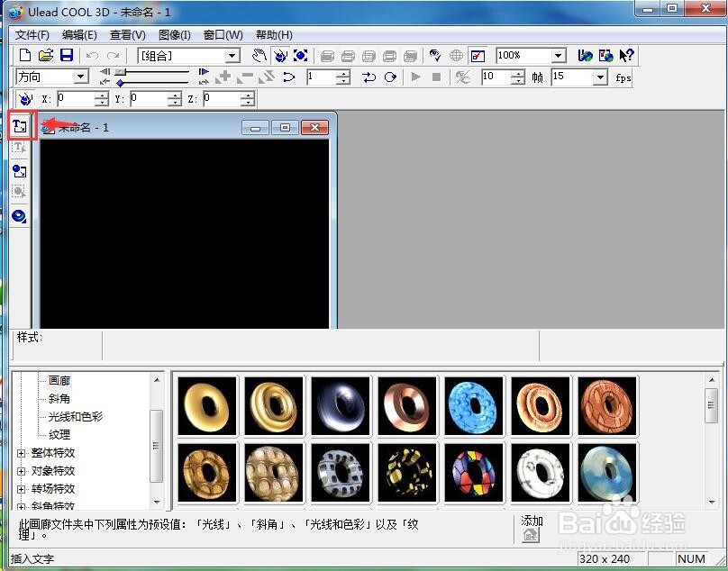Play the animation

tap(416, 77)
